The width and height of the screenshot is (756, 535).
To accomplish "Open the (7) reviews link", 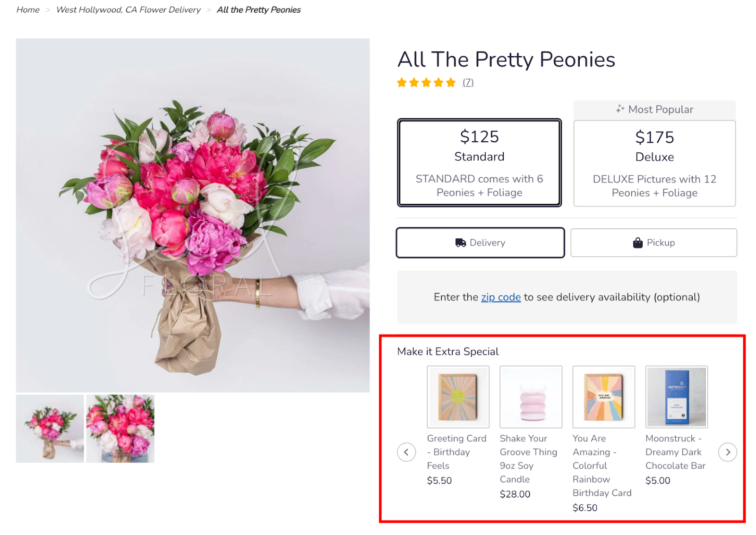I will tap(468, 83).
